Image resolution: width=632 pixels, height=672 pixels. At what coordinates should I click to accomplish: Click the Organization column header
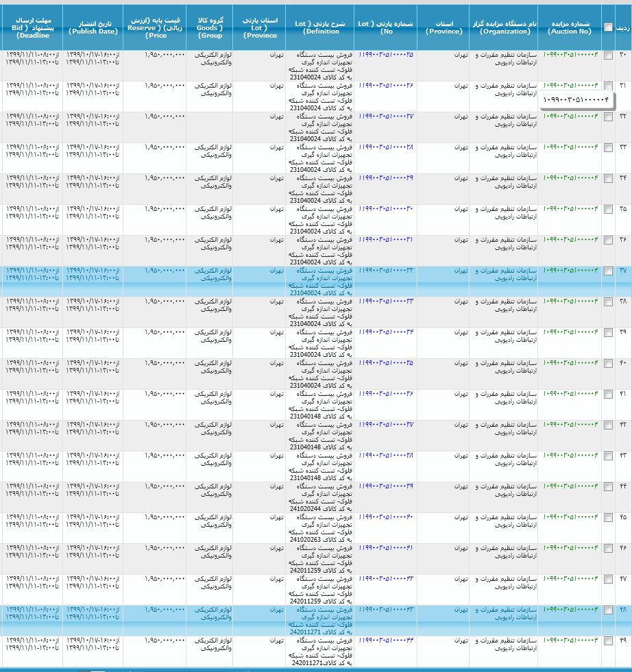(505, 27)
